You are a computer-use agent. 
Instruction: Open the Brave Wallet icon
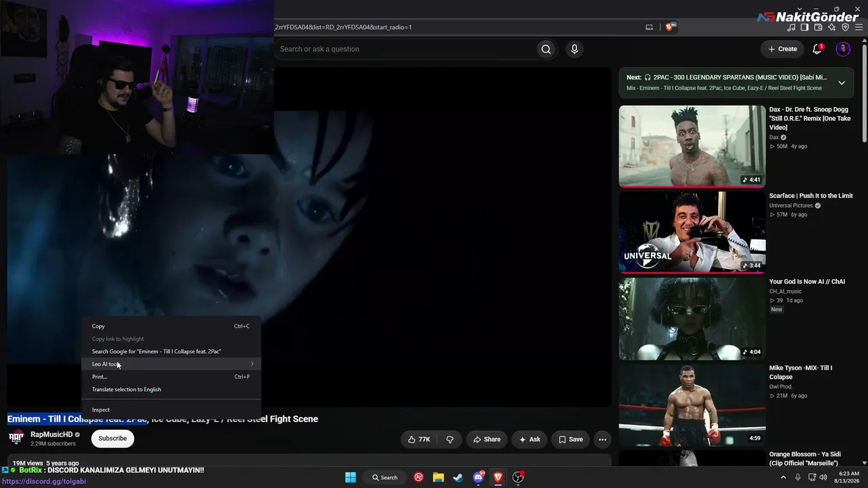click(x=818, y=27)
